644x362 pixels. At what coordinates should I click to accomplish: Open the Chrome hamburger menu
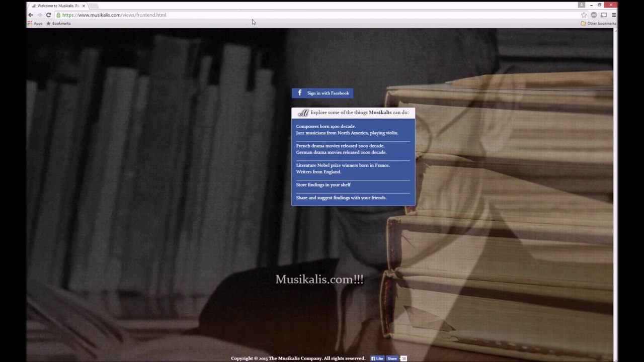click(613, 15)
